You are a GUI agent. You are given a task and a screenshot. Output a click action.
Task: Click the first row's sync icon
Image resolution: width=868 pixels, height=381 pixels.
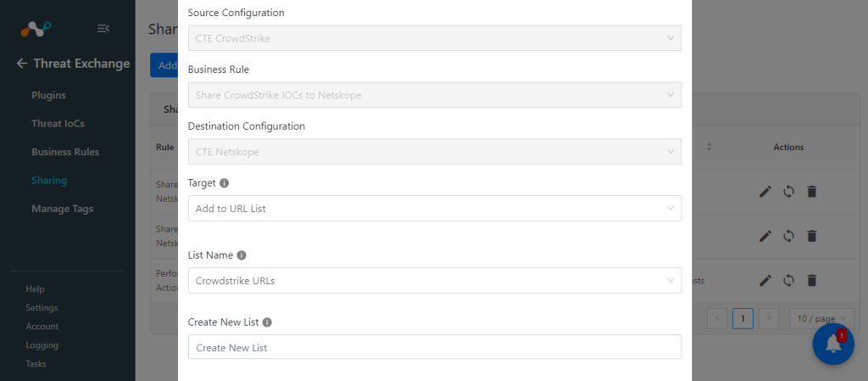coord(789,192)
